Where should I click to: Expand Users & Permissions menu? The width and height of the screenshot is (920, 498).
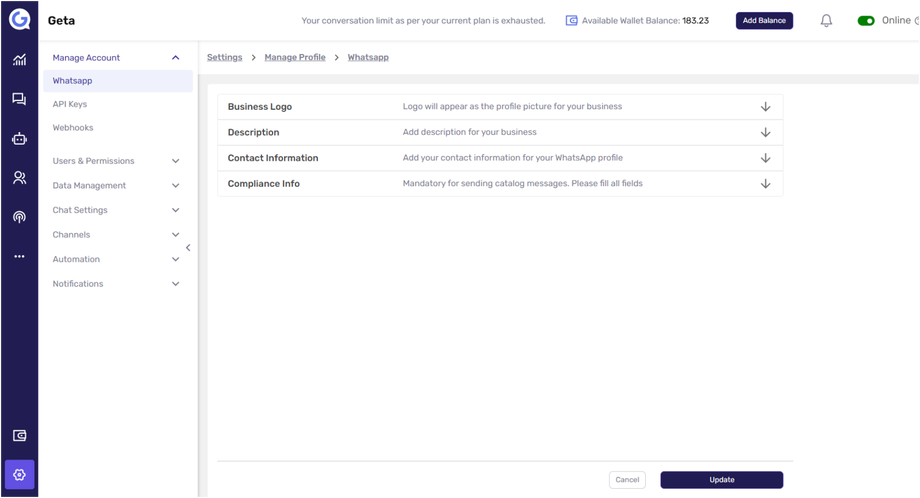tap(175, 161)
